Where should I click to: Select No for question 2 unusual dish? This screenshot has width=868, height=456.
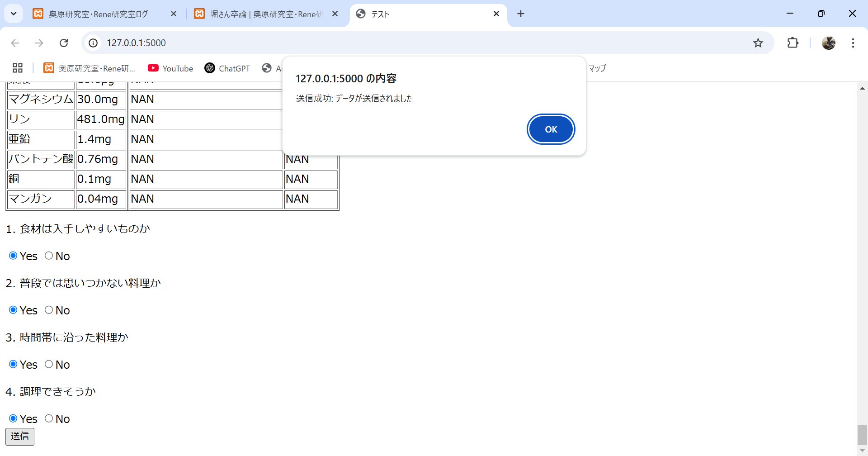49,310
